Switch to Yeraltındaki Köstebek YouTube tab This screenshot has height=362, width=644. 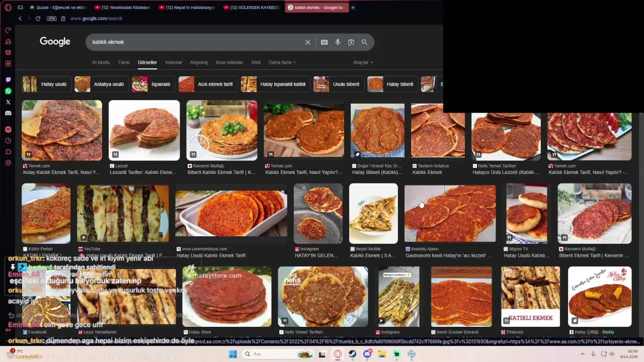point(123,8)
